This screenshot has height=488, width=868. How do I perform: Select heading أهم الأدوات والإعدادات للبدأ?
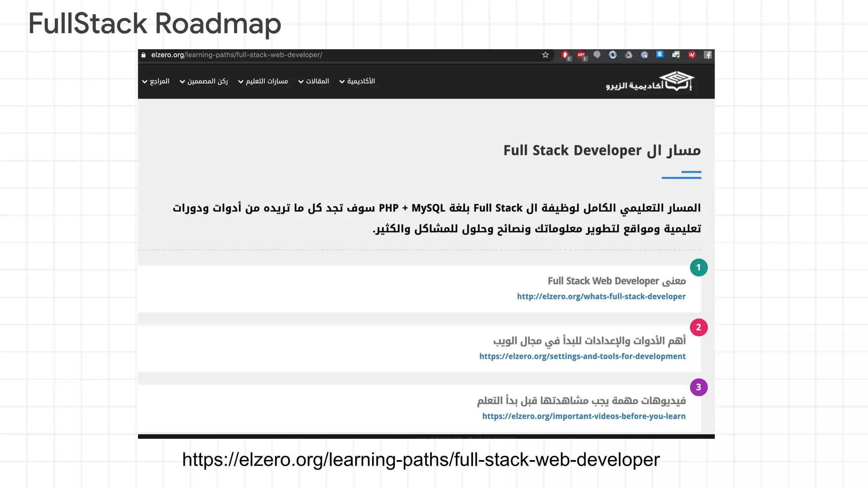[589, 341]
